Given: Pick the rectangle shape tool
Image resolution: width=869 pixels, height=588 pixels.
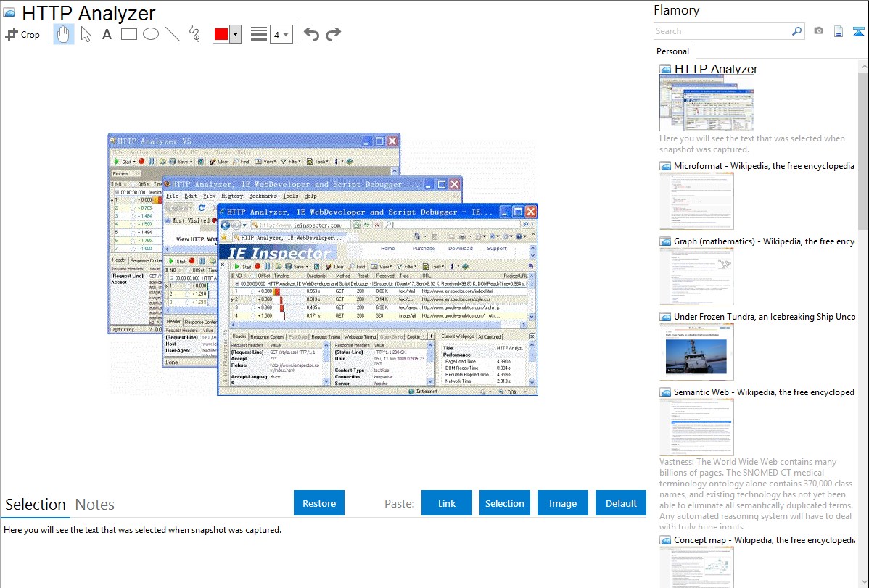Looking at the screenshot, I should [128, 34].
